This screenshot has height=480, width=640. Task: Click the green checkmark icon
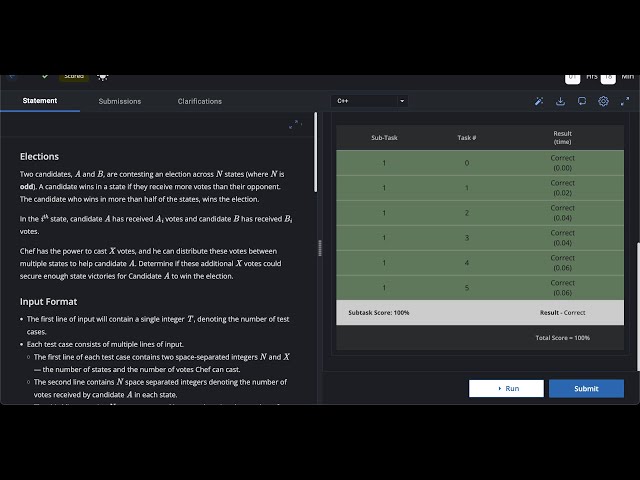point(45,76)
